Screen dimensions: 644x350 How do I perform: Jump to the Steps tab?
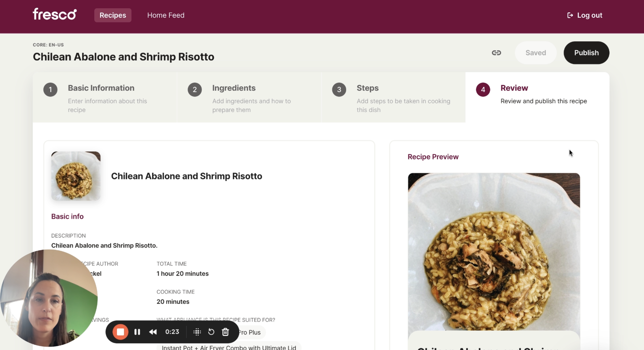point(367,88)
